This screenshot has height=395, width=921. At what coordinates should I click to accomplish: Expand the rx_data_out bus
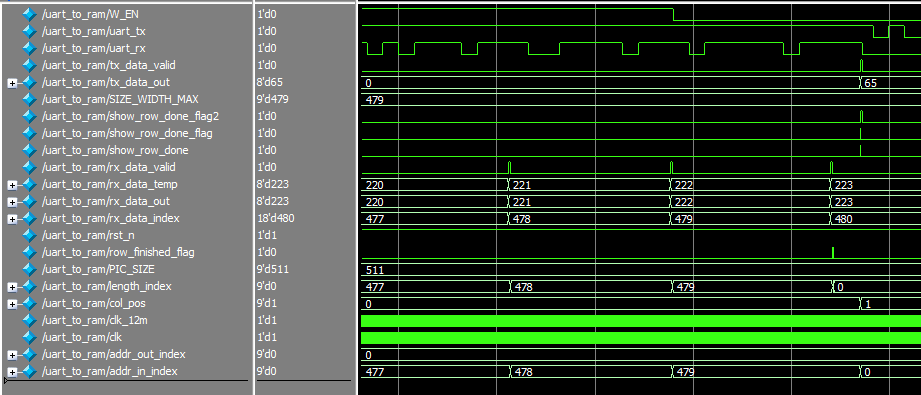12,203
